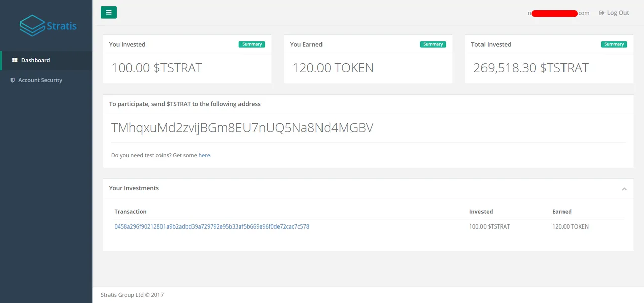644x303 pixels.
Task: Open Account Security in sidebar
Action: tap(46, 80)
